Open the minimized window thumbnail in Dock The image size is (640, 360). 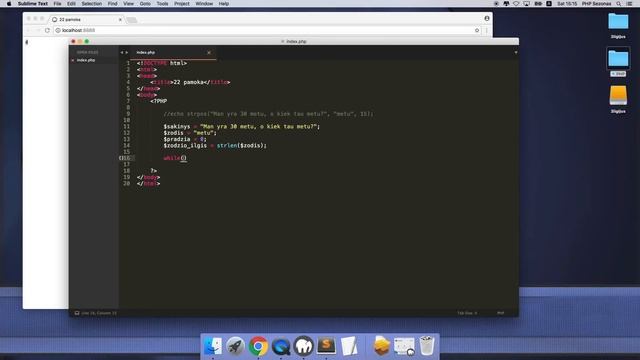[404, 347]
